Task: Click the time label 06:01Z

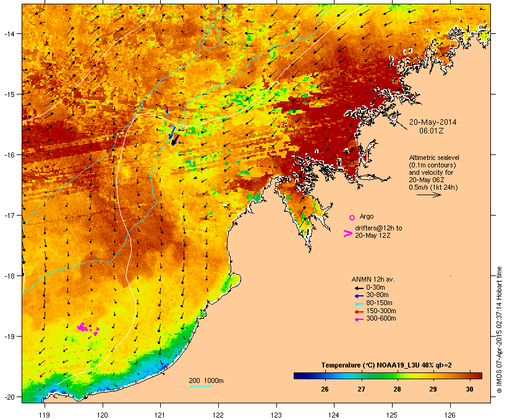Action: click(x=432, y=130)
